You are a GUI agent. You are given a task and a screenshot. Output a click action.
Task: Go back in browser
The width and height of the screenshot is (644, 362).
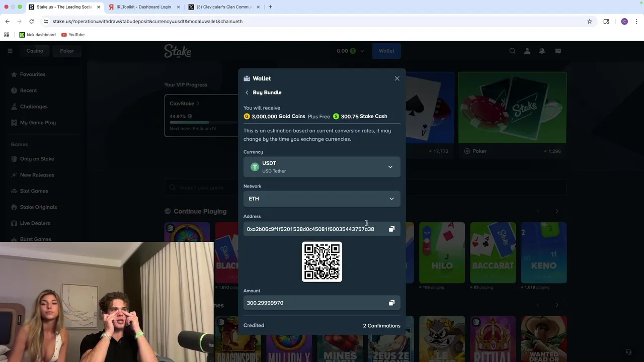pos(8,22)
